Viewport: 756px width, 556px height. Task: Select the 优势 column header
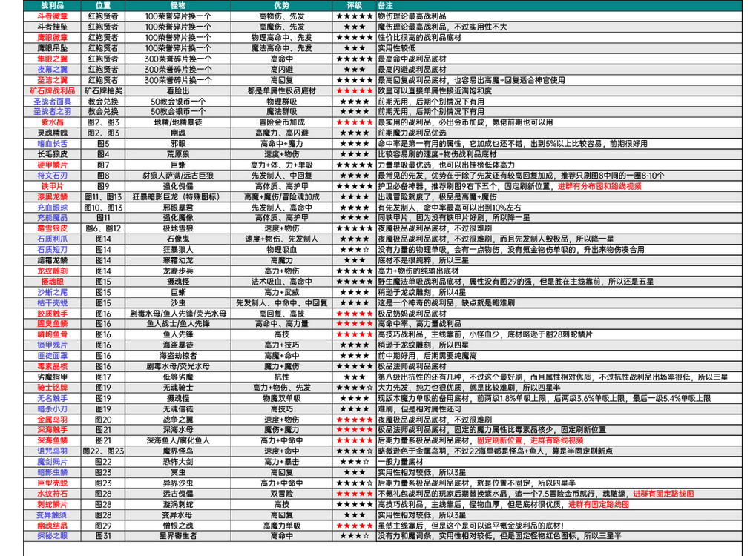click(x=282, y=5)
